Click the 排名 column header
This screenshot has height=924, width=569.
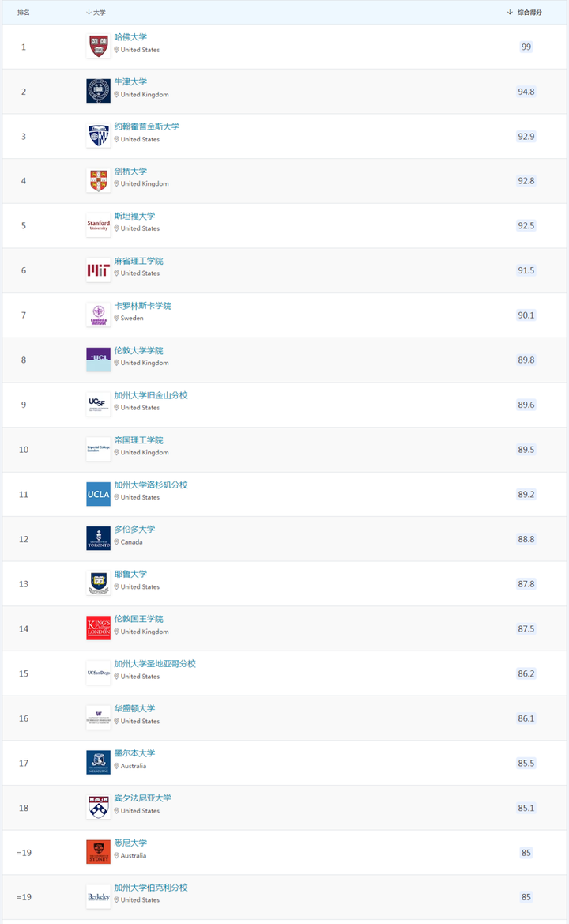24,13
